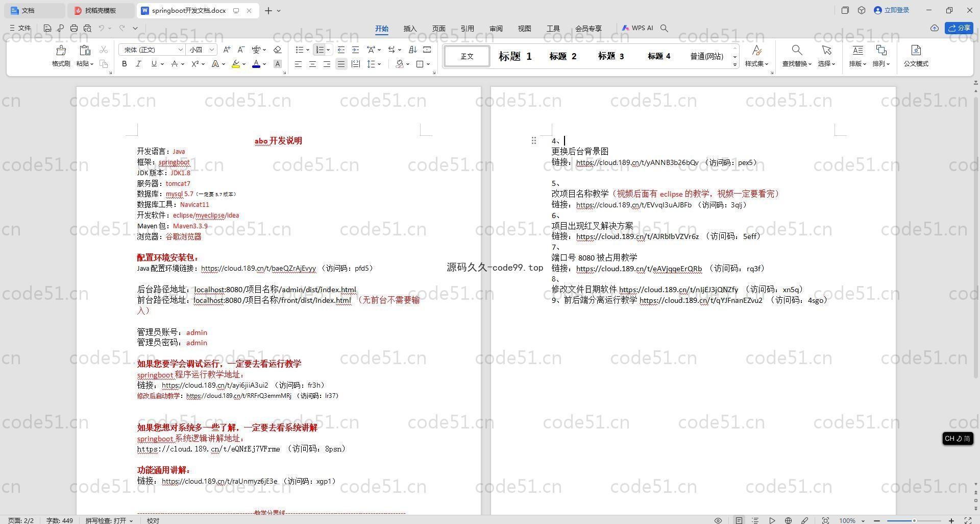This screenshot has width=980, height=524.
Task: Apply the 标题 1 style
Action: 515,56
